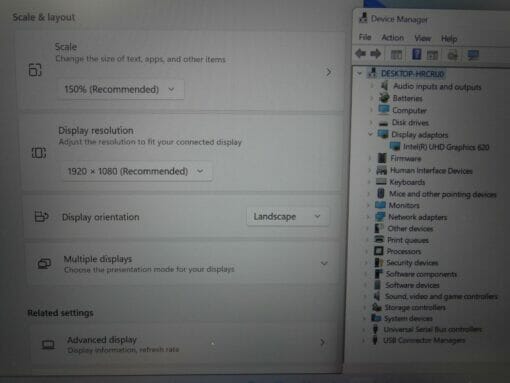
Task: Collapse the Display adaptors tree arrow
Action: click(370, 134)
